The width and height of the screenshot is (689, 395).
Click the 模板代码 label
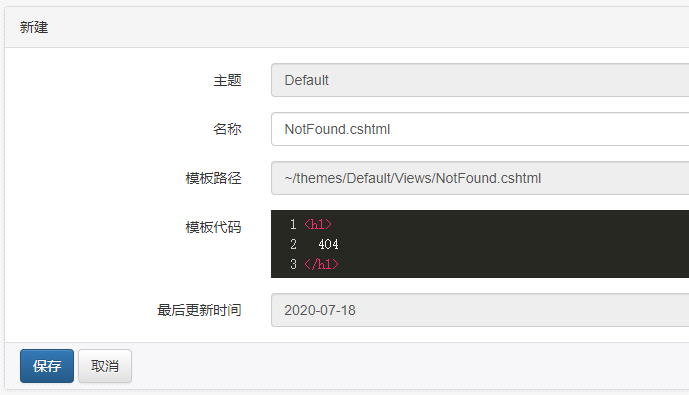pyautogui.click(x=213, y=227)
